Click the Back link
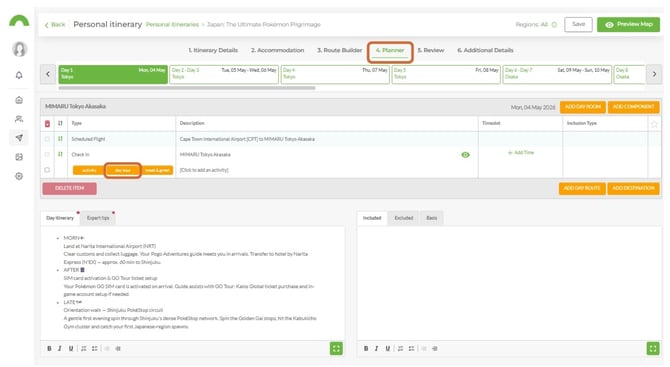The width and height of the screenshot is (670, 367). (x=55, y=25)
